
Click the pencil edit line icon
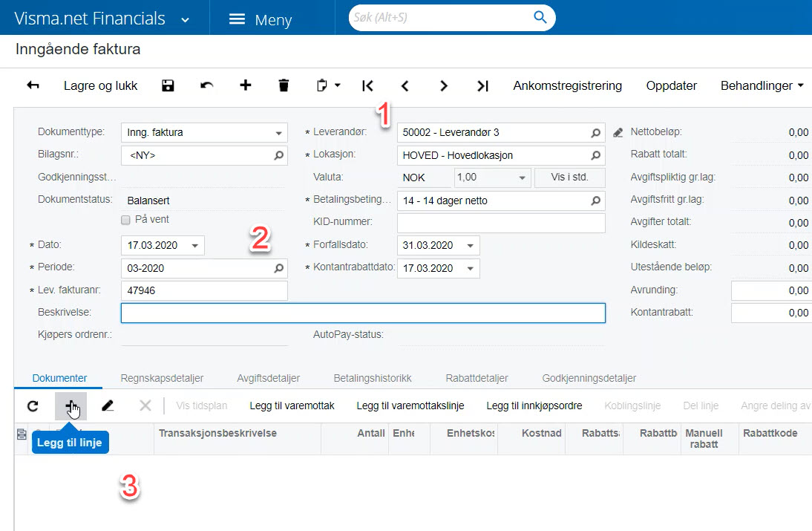click(x=107, y=405)
